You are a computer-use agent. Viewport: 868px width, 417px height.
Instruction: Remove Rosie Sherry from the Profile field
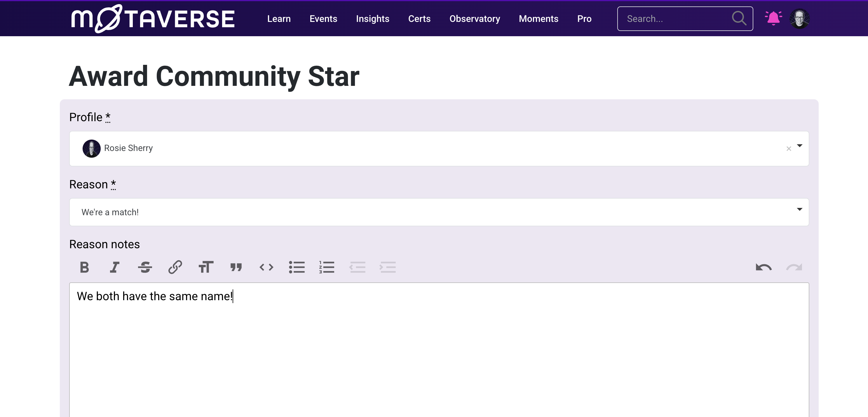click(x=789, y=148)
